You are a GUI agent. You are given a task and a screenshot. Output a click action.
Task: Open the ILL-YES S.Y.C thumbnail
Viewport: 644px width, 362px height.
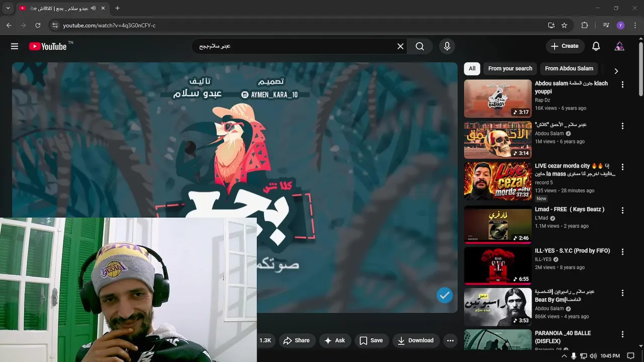tap(498, 265)
